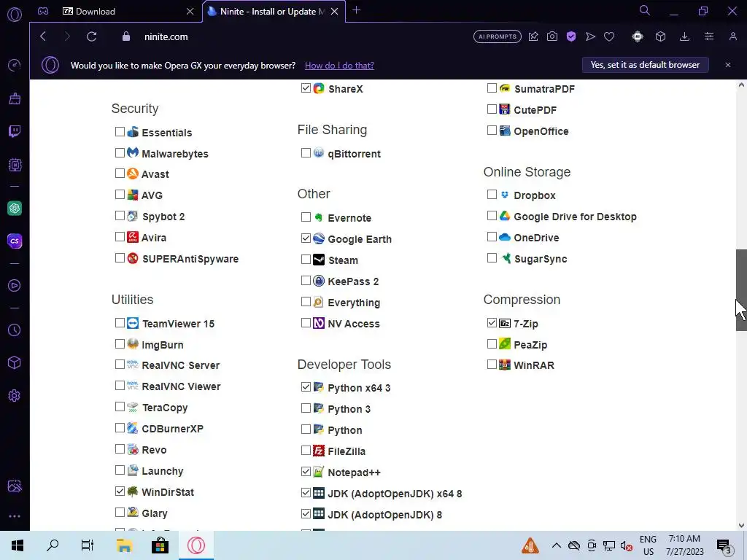The image size is (747, 560).
Task: Click the SumatraPDF label
Action: (544, 89)
